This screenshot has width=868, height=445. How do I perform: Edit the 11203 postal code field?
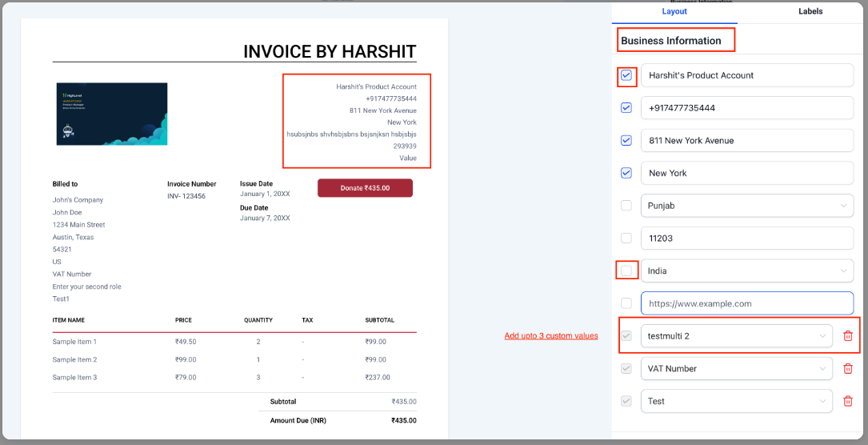pos(746,238)
